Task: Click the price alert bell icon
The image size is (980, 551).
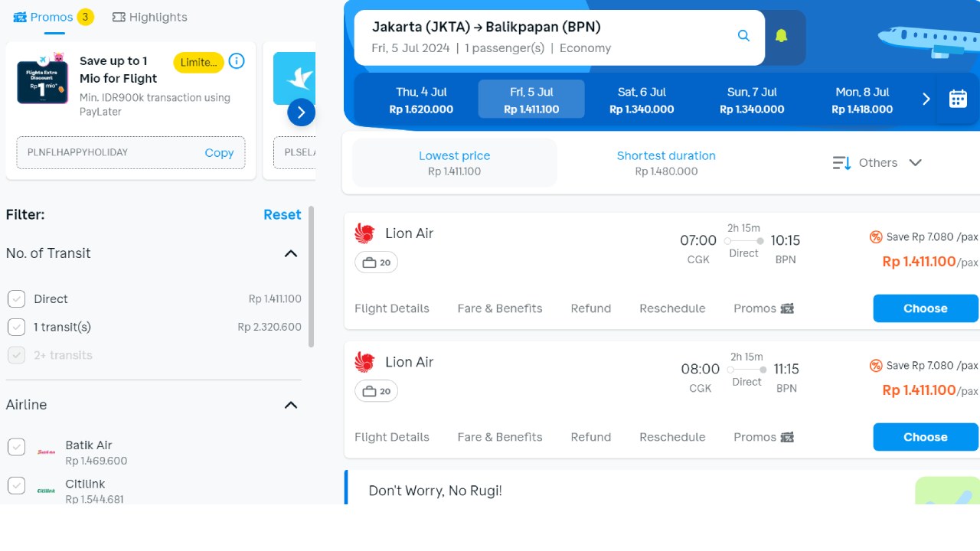Action: click(x=781, y=36)
